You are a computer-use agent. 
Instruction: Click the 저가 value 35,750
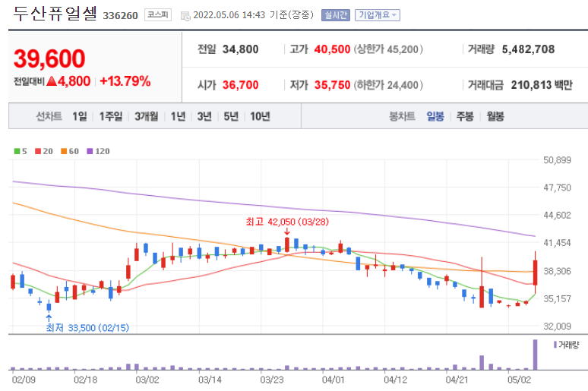pyautogui.click(x=332, y=85)
